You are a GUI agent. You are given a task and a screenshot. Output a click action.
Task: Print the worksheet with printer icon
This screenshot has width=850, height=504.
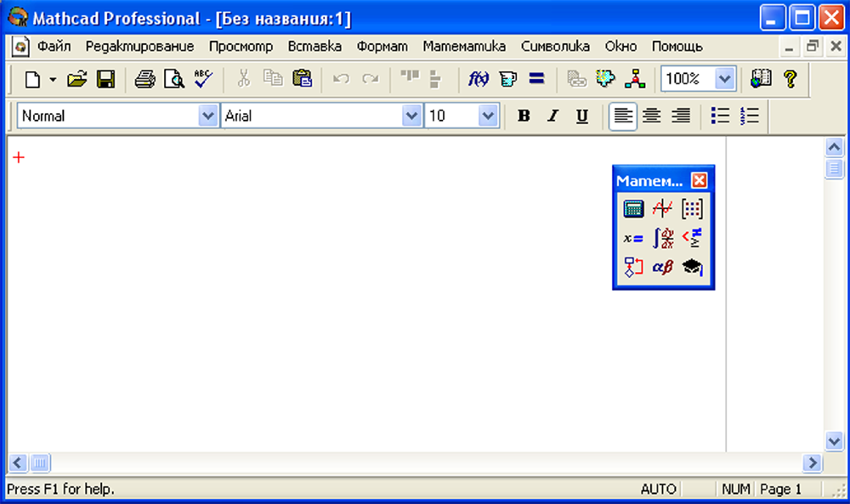click(144, 80)
